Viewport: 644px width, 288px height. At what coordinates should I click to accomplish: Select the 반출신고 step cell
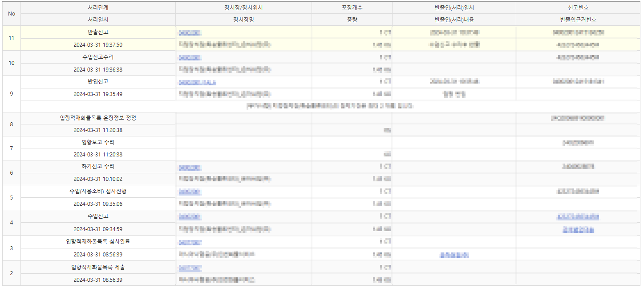pyautogui.click(x=98, y=32)
